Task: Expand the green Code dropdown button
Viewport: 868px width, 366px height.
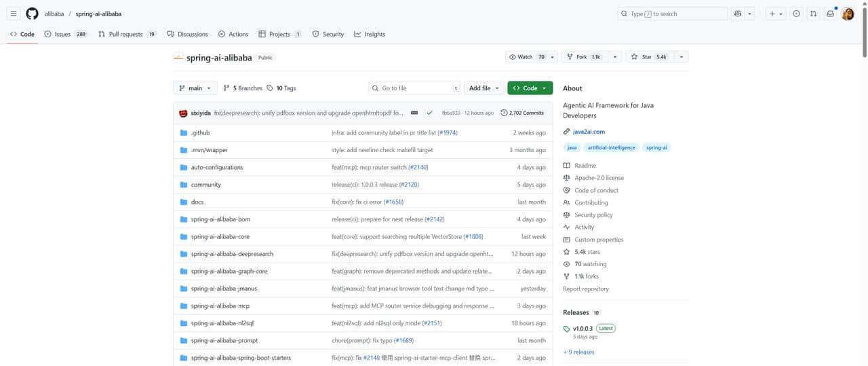Action: point(530,88)
